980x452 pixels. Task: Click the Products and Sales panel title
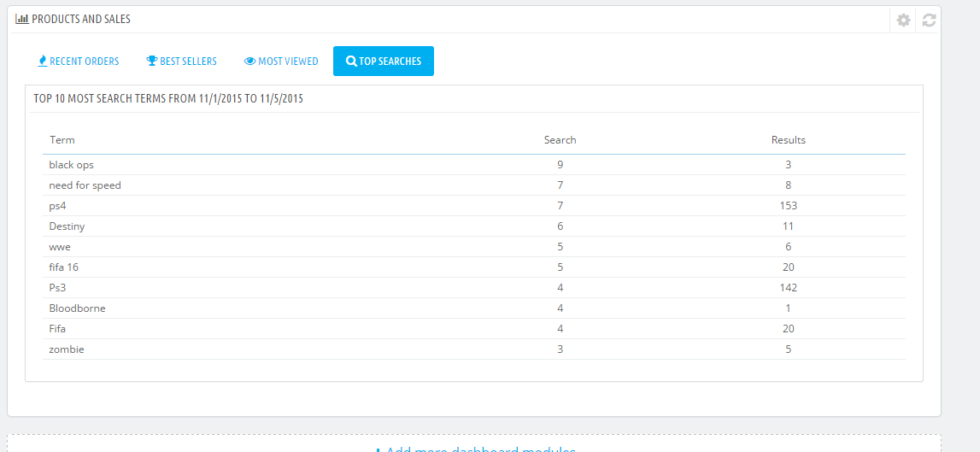click(x=80, y=20)
